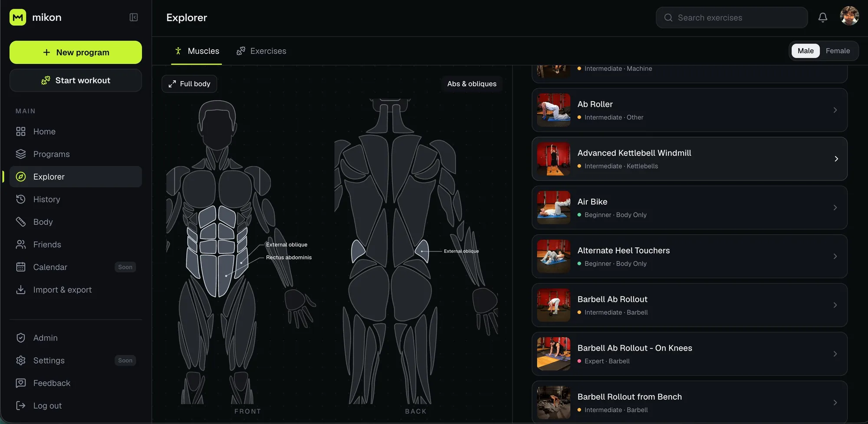Open Barbell Rollout from Bench chevron
This screenshot has width=868, height=424.
(835, 402)
